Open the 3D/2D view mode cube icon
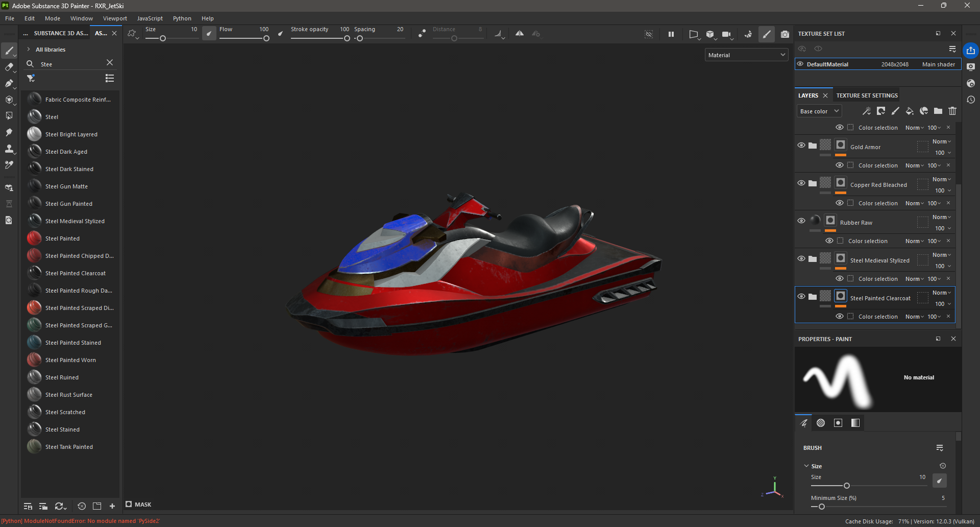 (710, 34)
